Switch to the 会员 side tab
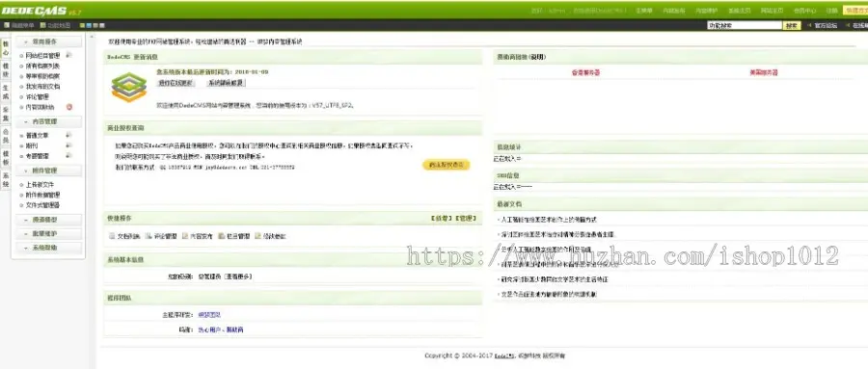868x369 pixels. coord(6,137)
